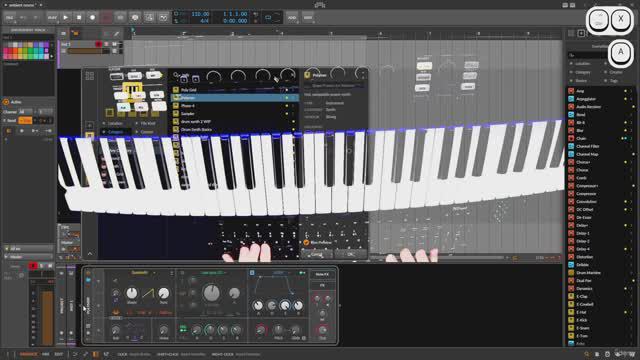Screen dimensions: 640x360
Task: Adjust the Inst 1 track volume slider
Action: [89, 51]
